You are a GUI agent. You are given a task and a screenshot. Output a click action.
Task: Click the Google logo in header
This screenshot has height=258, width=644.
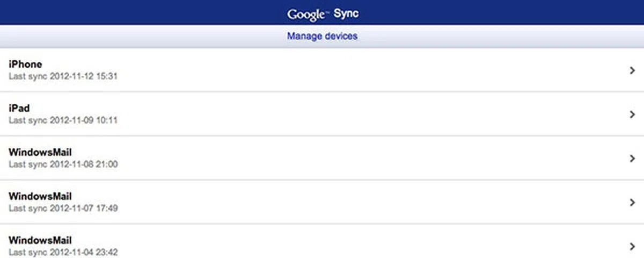pyautogui.click(x=306, y=14)
